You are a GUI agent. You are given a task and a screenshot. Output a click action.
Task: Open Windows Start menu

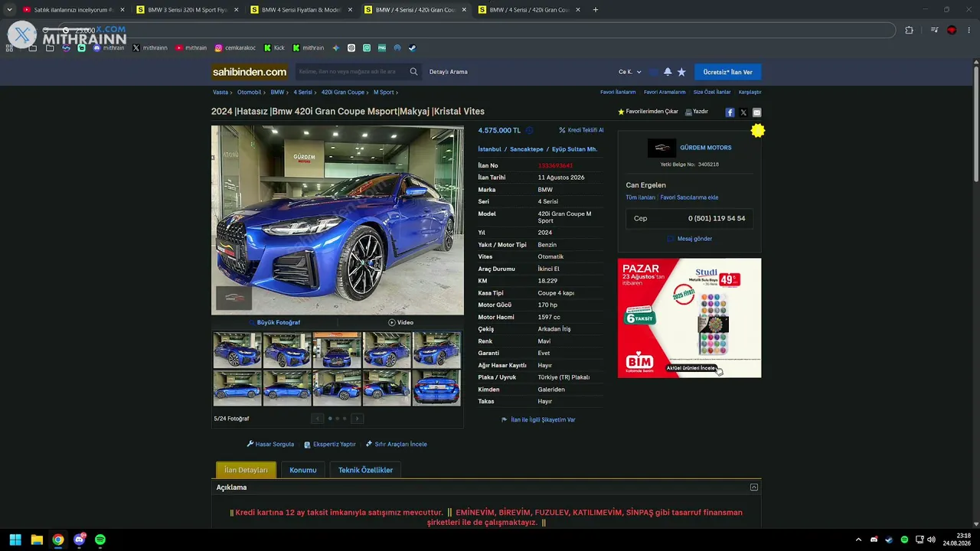pyautogui.click(x=15, y=540)
